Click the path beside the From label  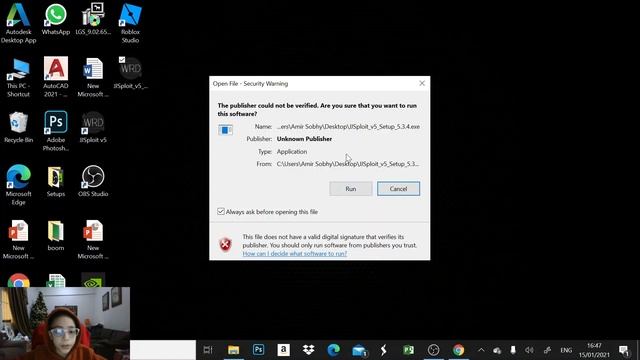(348, 164)
